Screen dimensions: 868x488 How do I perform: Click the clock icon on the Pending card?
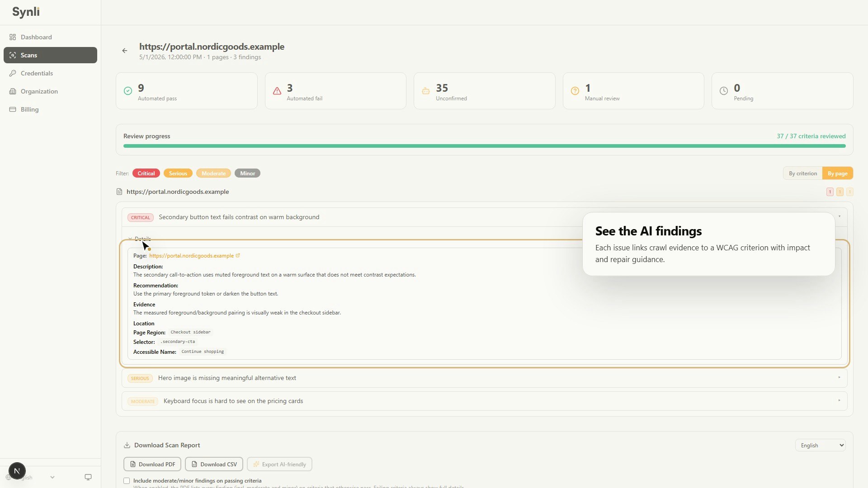click(724, 91)
